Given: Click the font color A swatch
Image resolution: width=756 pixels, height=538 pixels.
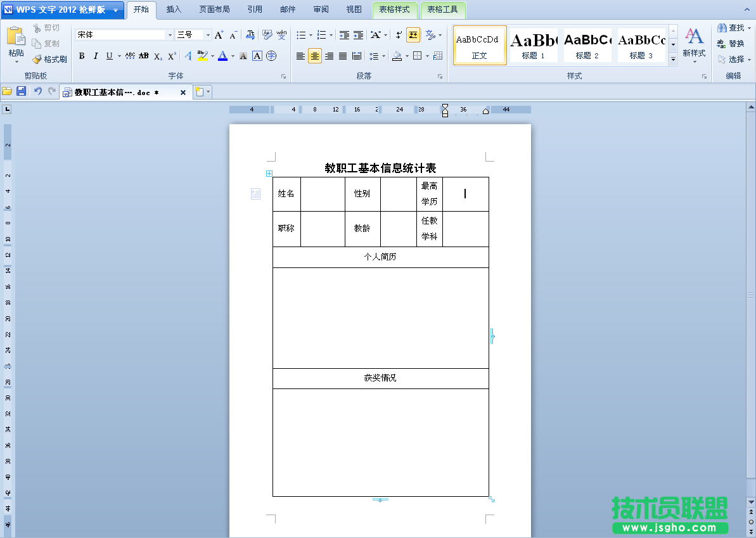Looking at the screenshot, I should coord(222,56).
